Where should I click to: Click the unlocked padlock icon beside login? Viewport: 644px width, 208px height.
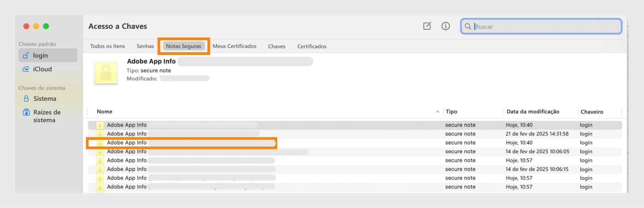coord(26,55)
